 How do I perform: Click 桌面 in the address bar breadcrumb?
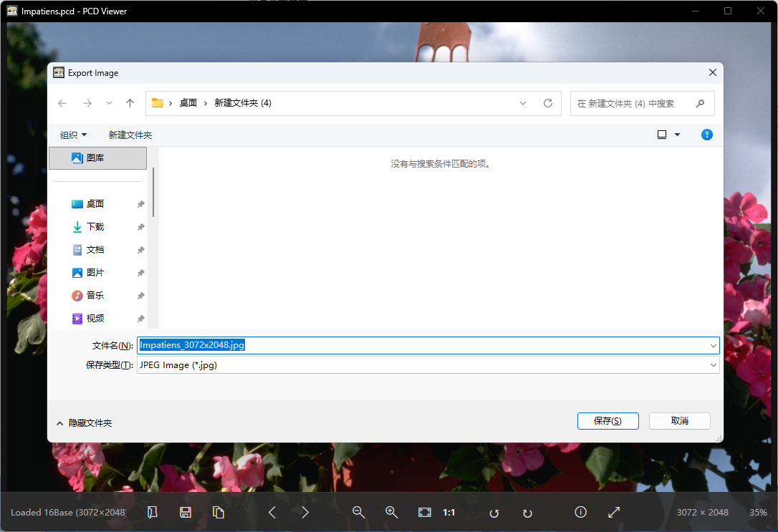coord(188,103)
